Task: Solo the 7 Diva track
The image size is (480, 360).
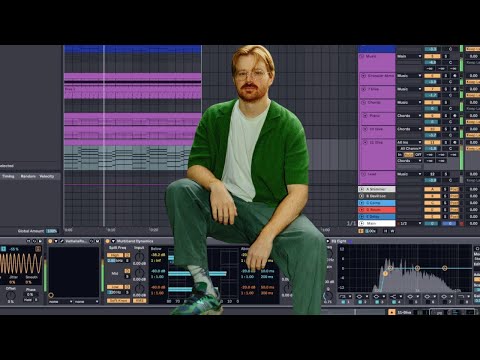Action: pyautogui.click(x=446, y=89)
